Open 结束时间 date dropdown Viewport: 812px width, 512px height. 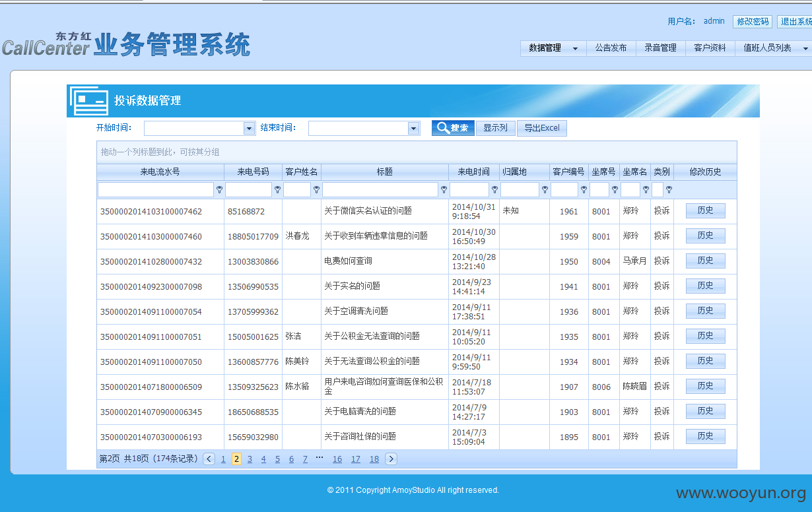coord(413,128)
